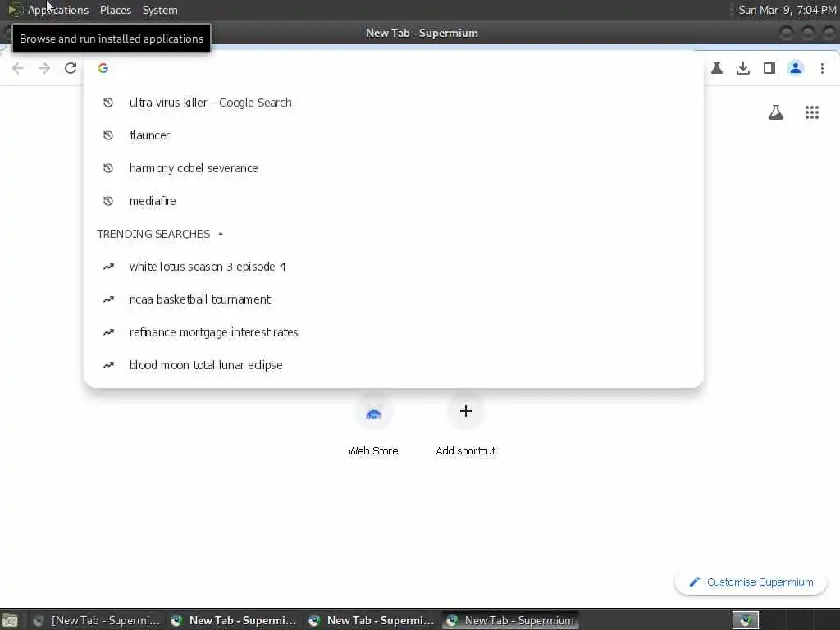This screenshot has width=840, height=630.
Task: Switch to the bracketed [New Tab - Supermi...] taskbar window
Action: 97,620
